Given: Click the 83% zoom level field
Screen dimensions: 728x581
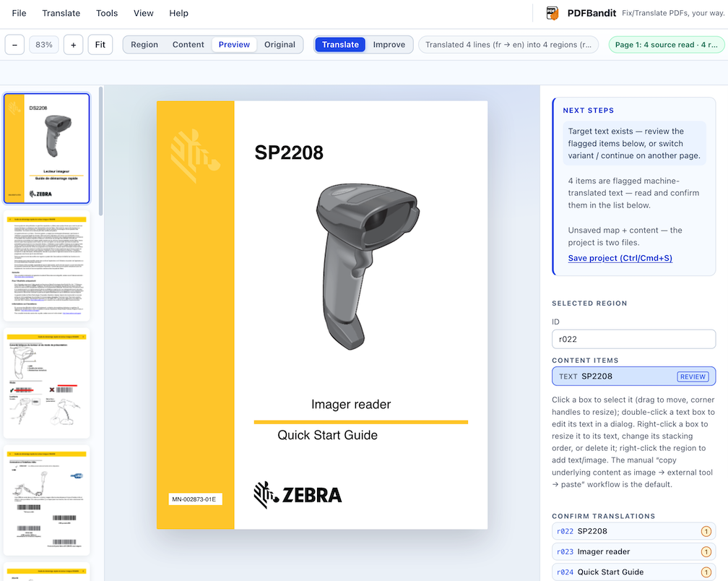Looking at the screenshot, I should [44, 45].
